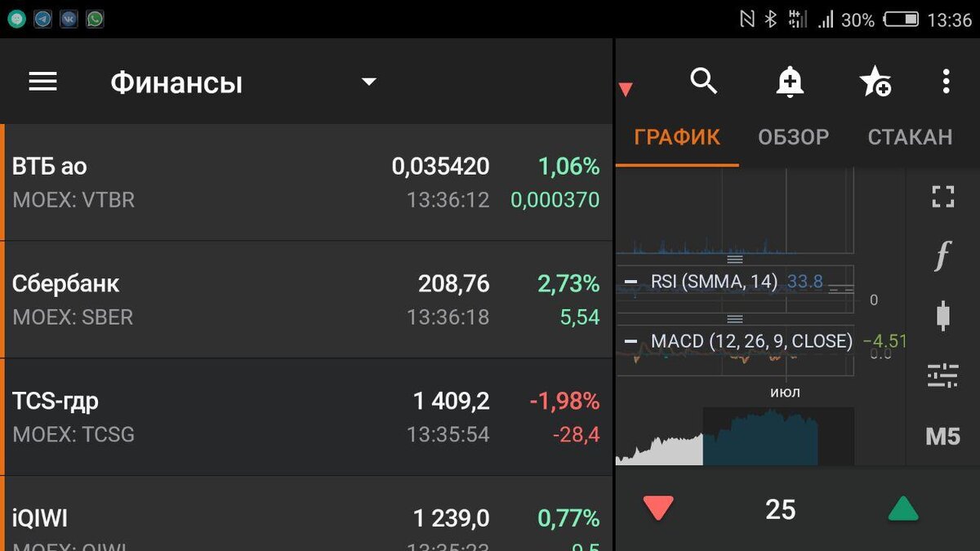This screenshot has height=551, width=980.
Task: Collapse the MACD indicator pane
Action: tap(630, 340)
